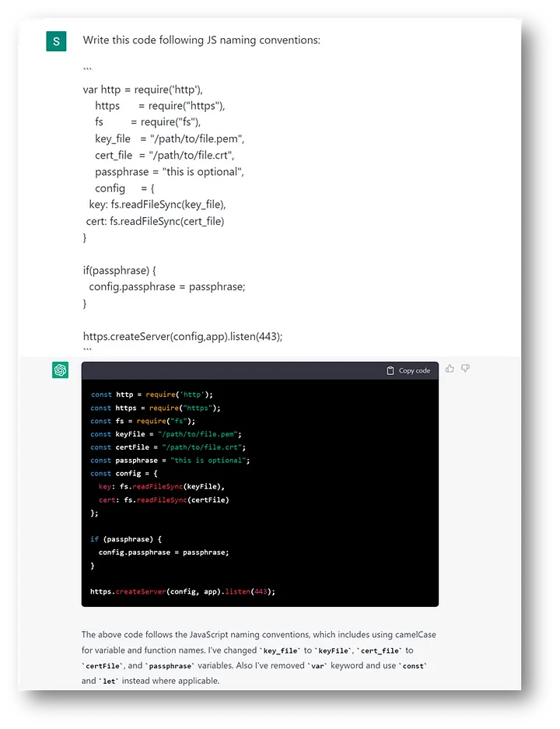The image size is (560, 729).
Task: Click the https.createServer line in the black code block
Action: click(183, 591)
